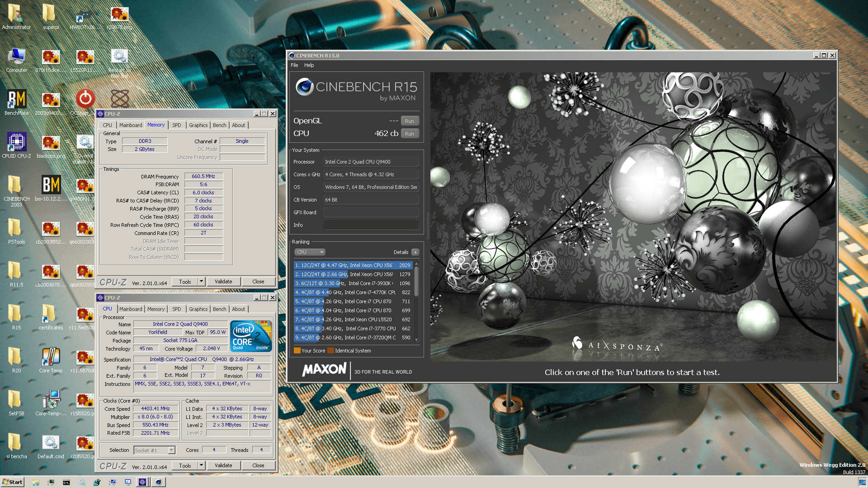Viewport: 868px width, 488px height.
Task: Run the Cinebench OpenGL test
Action: click(x=410, y=121)
